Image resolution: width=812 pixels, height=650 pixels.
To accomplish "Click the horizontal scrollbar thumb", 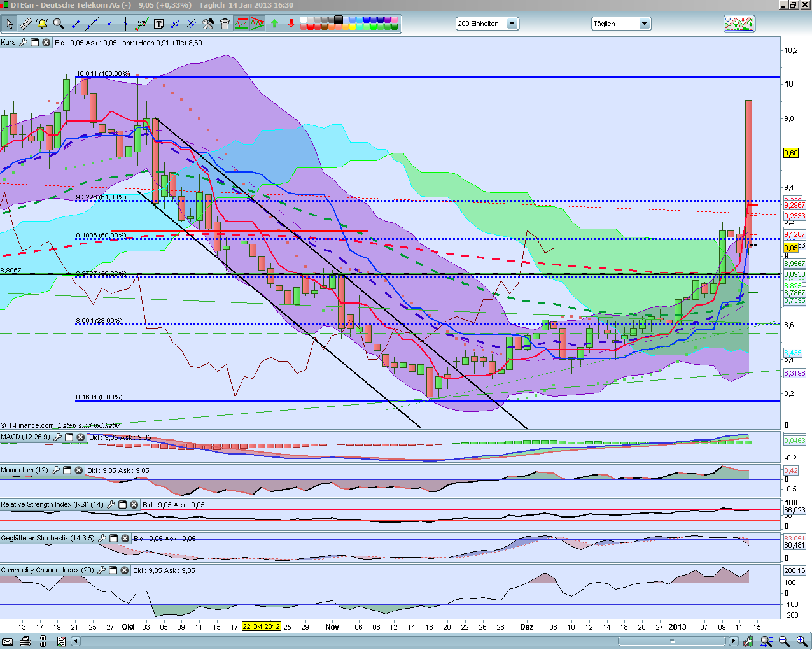I will (671, 641).
